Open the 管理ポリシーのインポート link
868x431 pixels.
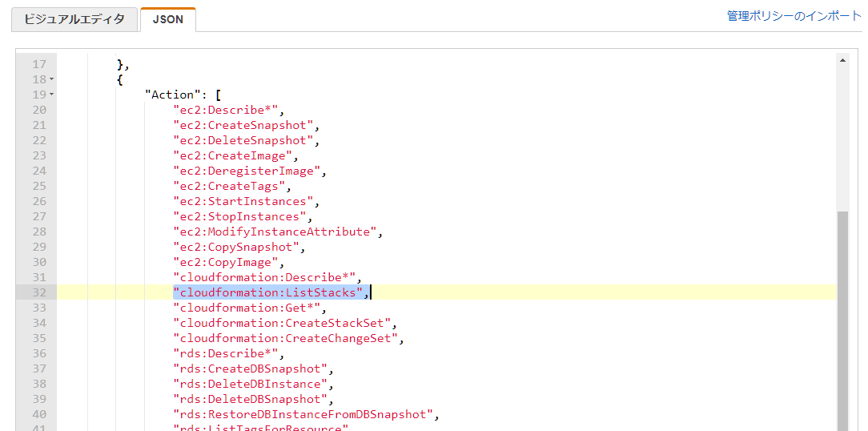pos(794,16)
